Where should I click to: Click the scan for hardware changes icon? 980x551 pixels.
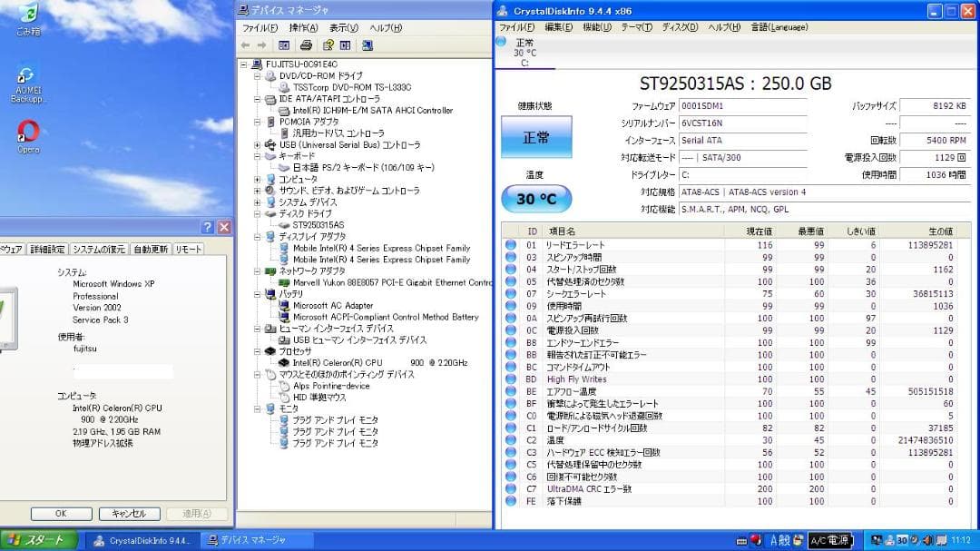pos(367,45)
